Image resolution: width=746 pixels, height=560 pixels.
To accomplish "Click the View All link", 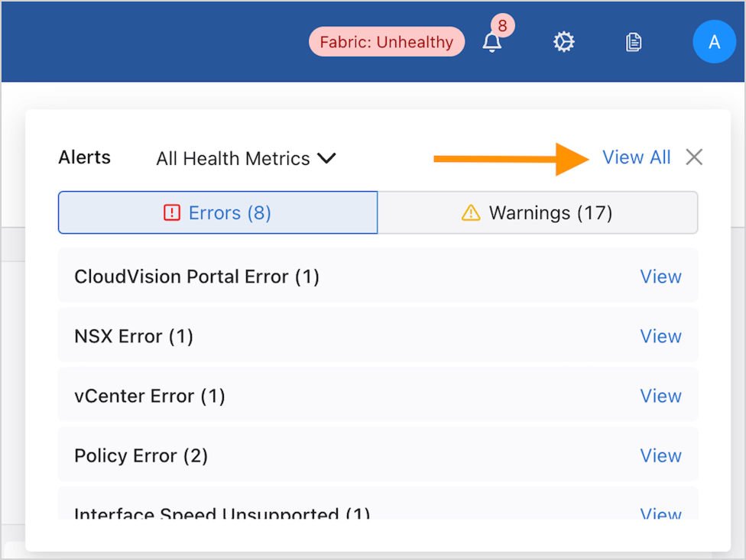I will (x=636, y=157).
